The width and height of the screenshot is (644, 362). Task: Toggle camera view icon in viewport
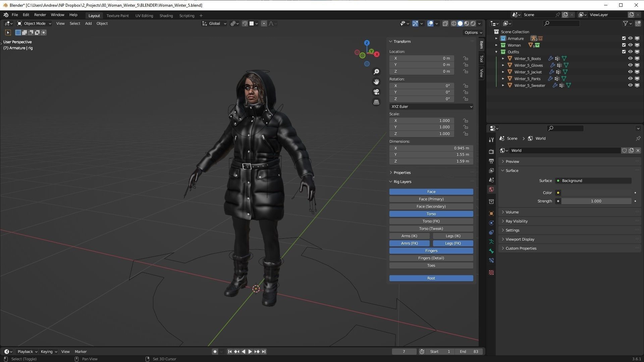pyautogui.click(x=376, y=92)
